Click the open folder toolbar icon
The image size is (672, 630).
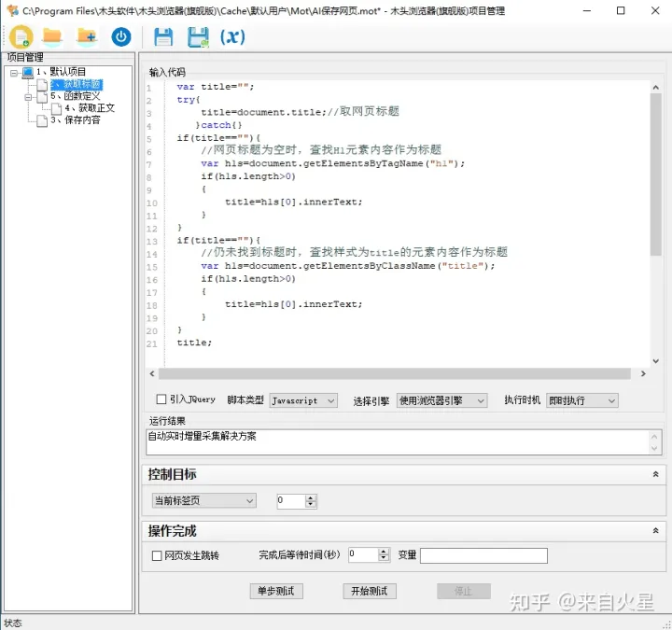pyautogui.click(x=52, y=37)
